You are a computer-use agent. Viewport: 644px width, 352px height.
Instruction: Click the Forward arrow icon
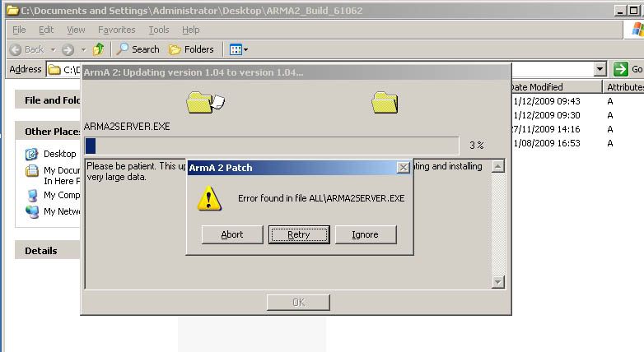68,49
